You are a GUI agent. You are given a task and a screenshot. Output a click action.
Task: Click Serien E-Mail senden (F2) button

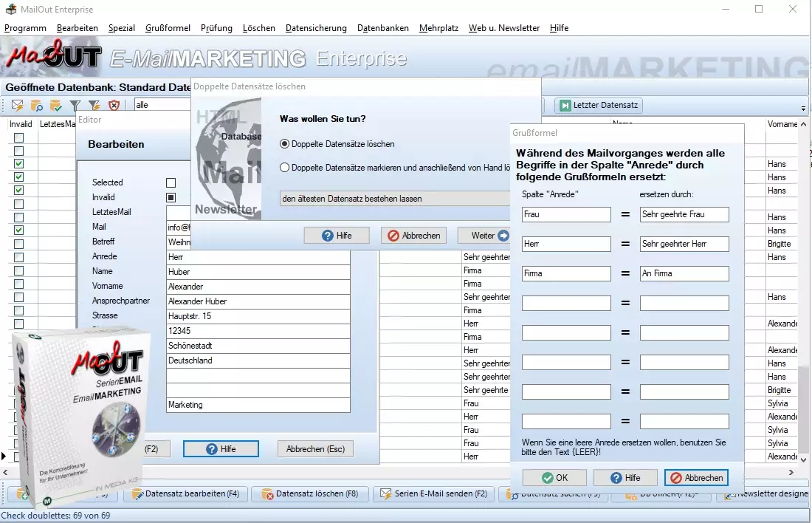click(x=435, y=494)
